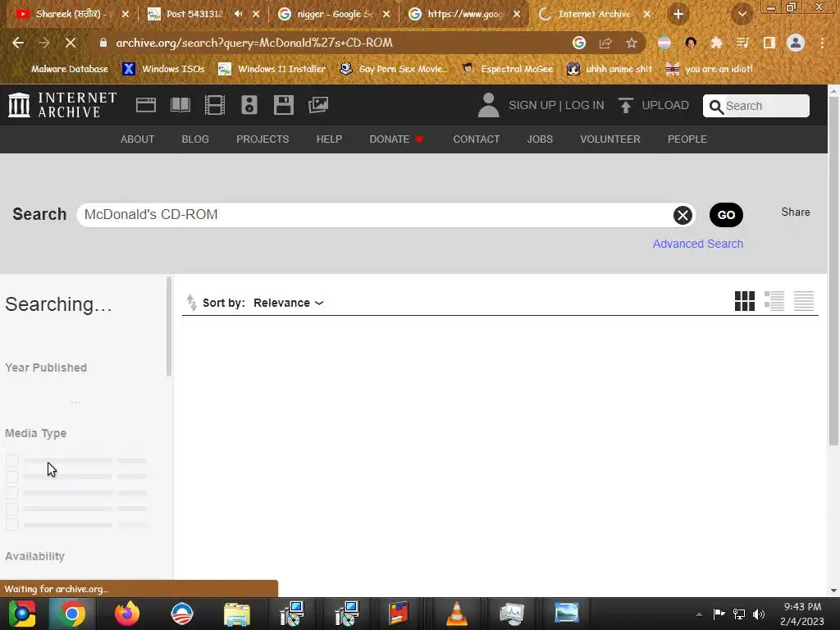Click the user avatar icon

(x=488, y=105)
